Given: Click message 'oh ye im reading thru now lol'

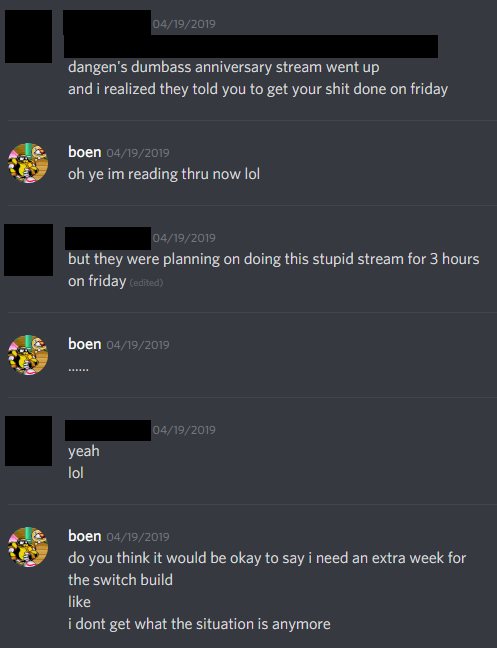Looking at the screenshot, I should coord(164,174).
